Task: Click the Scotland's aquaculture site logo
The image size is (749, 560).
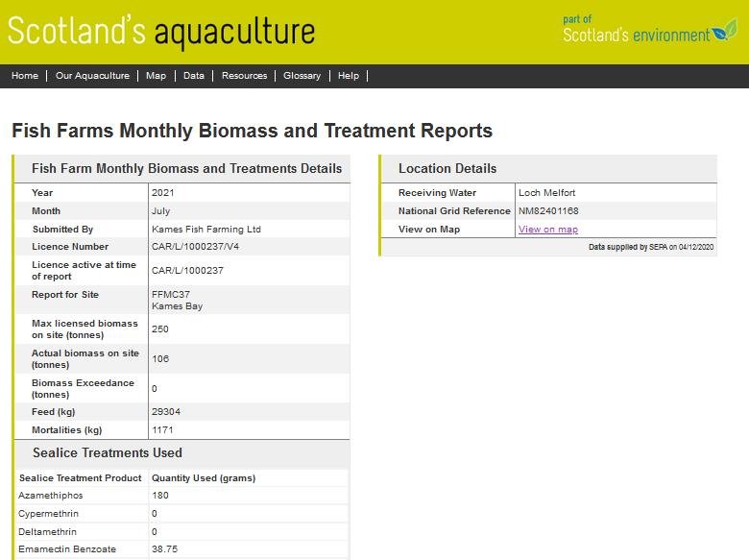Action: pyautogui.click(x=161, y=32)
